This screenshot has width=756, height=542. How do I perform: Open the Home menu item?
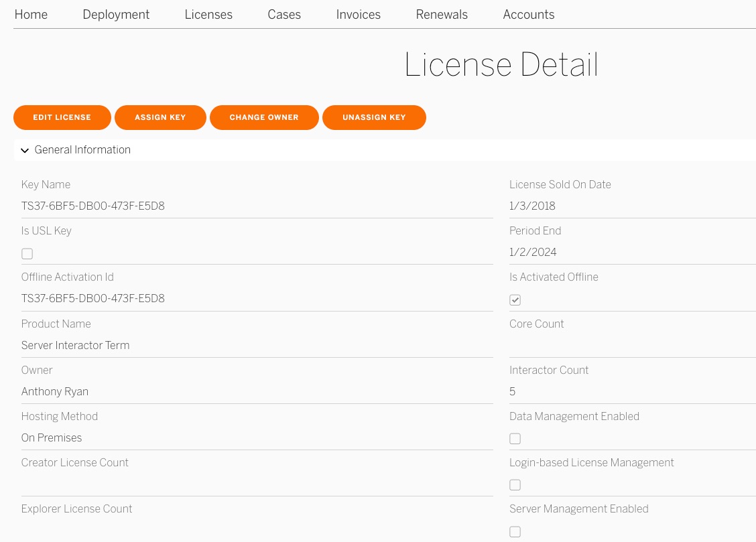(31, 14)
